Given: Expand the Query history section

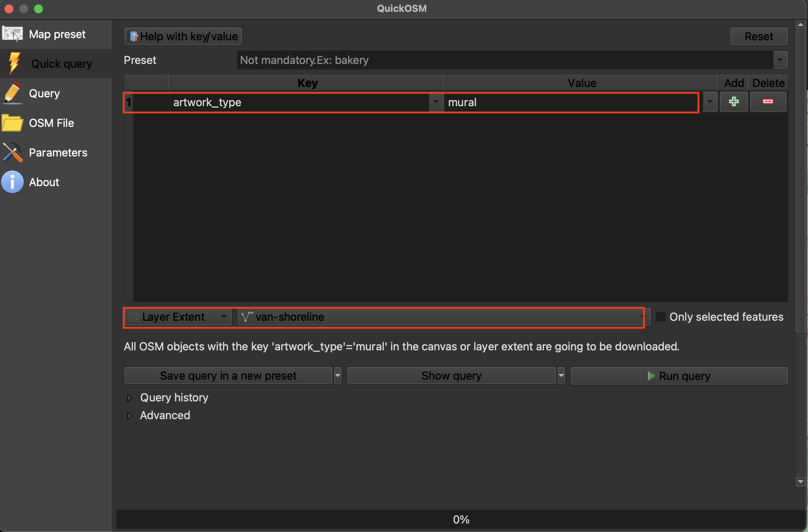Looking at the screenshot, I should pyautogui.click(x=130, y=398).
